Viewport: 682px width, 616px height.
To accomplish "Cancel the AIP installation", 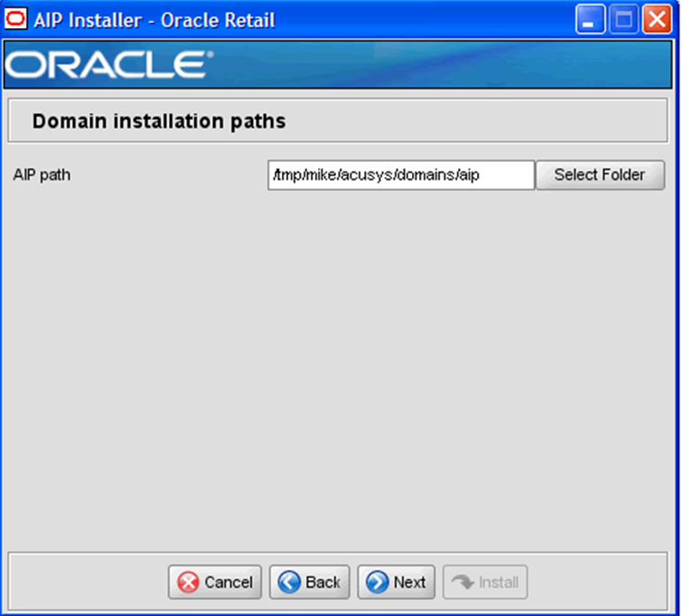I will coord(215,582).
